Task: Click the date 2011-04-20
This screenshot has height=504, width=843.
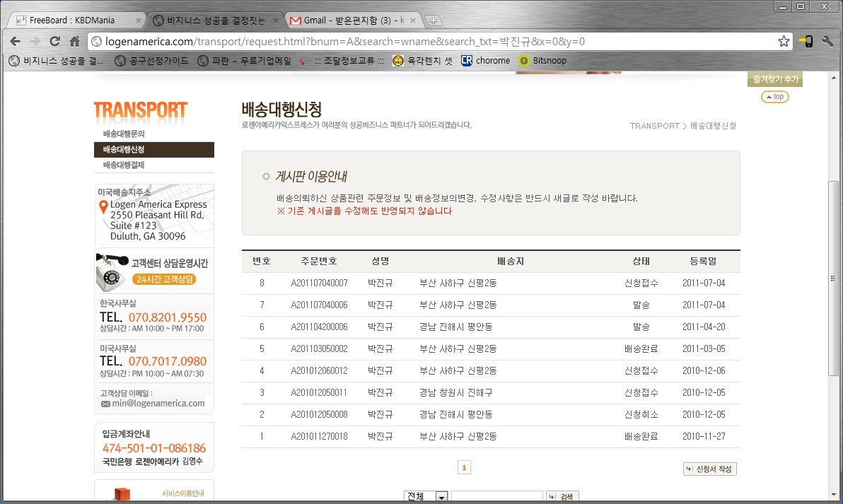Action: coord(704,327)
